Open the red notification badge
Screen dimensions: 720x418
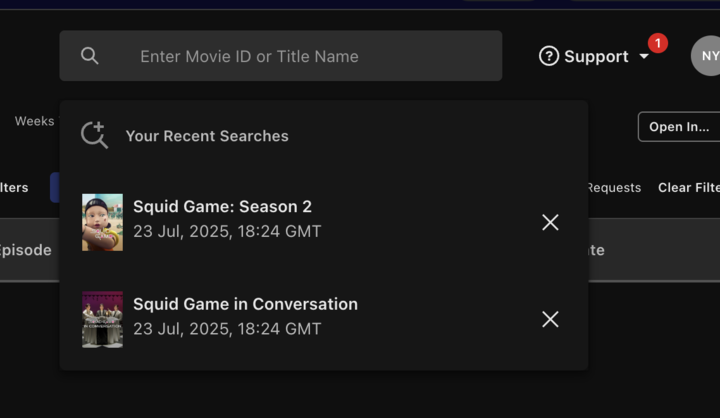pos(658,43)
